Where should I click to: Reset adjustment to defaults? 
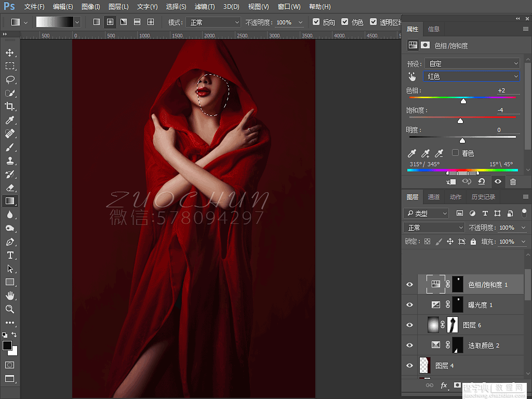(x=482, y=182)
